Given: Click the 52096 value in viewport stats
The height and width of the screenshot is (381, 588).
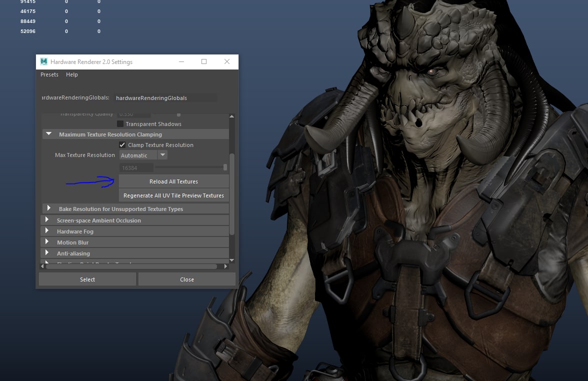Looking at the screenshot, I should (x=28, y=31).
